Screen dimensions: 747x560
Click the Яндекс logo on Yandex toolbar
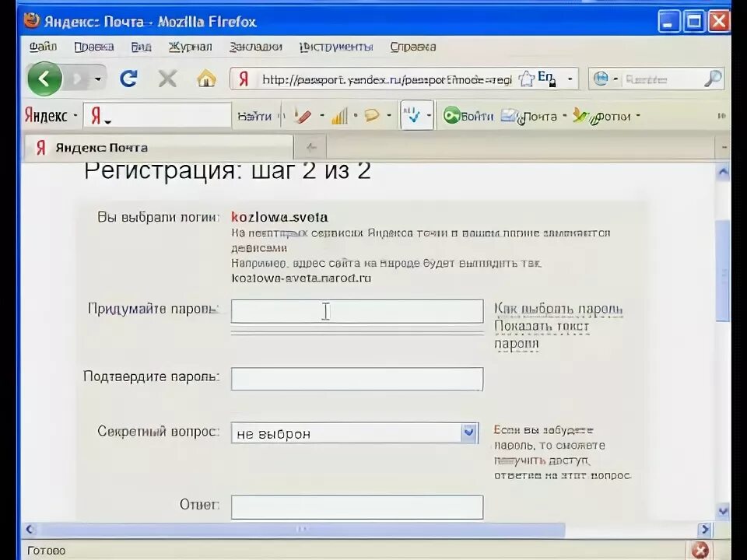pyautogui.click(x=46, y=116)
